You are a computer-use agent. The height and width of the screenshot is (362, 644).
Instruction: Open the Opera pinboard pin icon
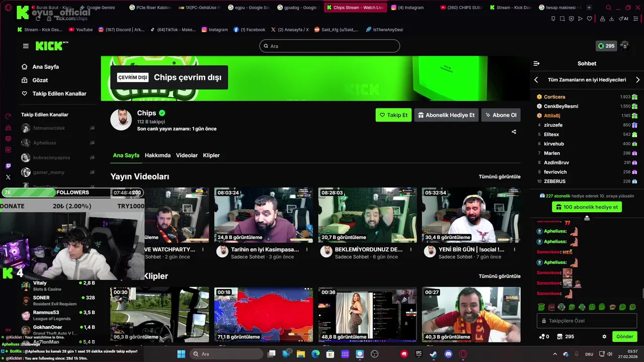[553, 19]
